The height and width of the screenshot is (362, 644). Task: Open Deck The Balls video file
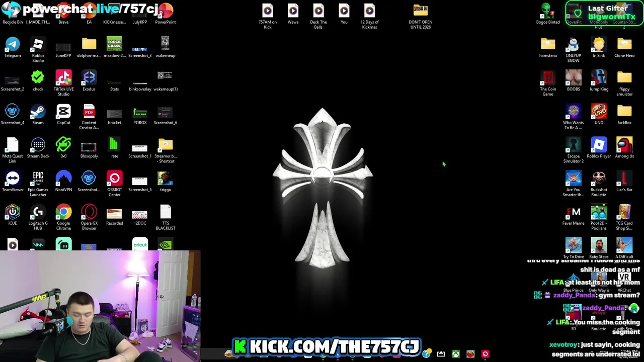[318, 16]
